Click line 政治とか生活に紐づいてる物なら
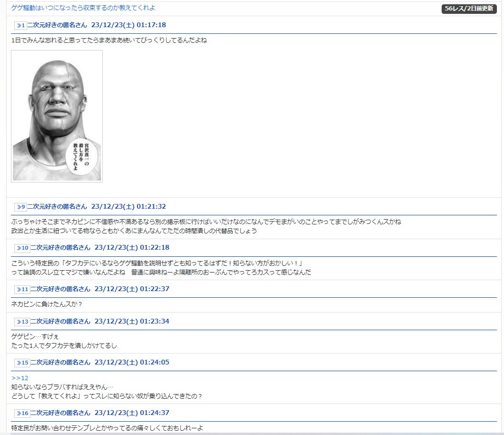The width and height of the screenshot is (504, 435). pyautogui.click(x=134, y=231)
